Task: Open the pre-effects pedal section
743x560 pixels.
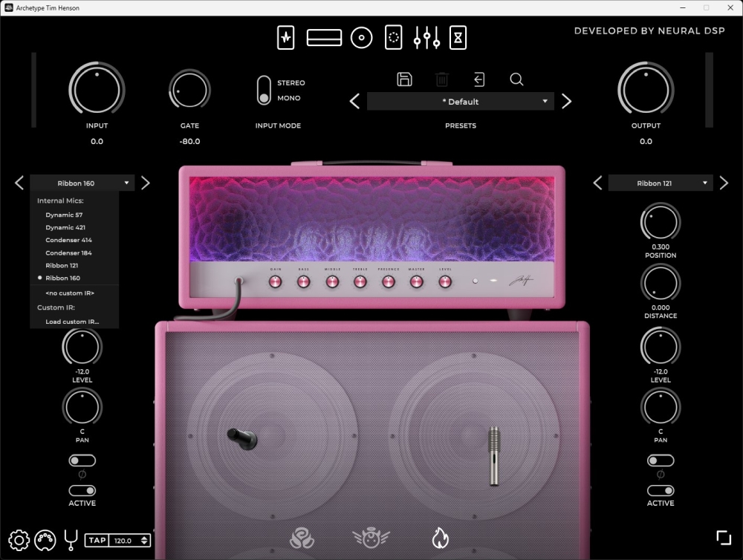Action: click(x=286, y=37)
